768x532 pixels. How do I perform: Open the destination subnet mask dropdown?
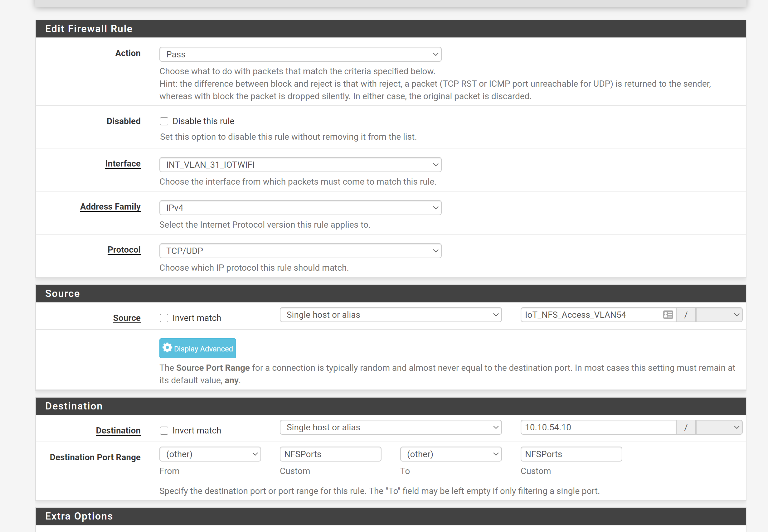(719, 427)
